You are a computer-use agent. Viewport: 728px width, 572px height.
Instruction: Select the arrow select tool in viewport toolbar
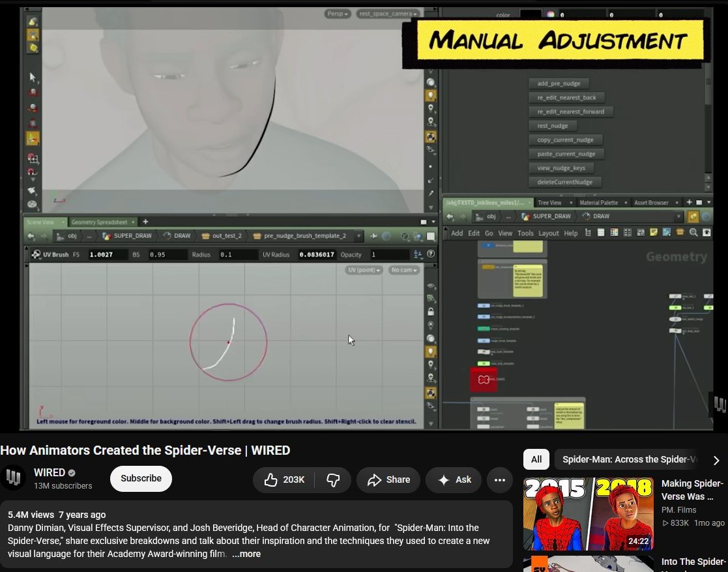point(33,77)
